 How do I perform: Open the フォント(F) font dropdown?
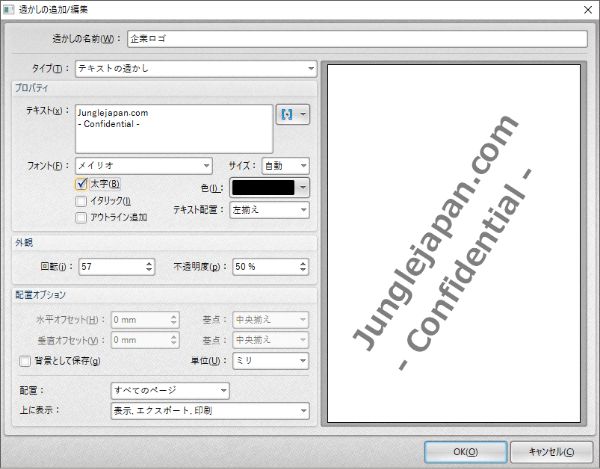click(x=144, y=166)
